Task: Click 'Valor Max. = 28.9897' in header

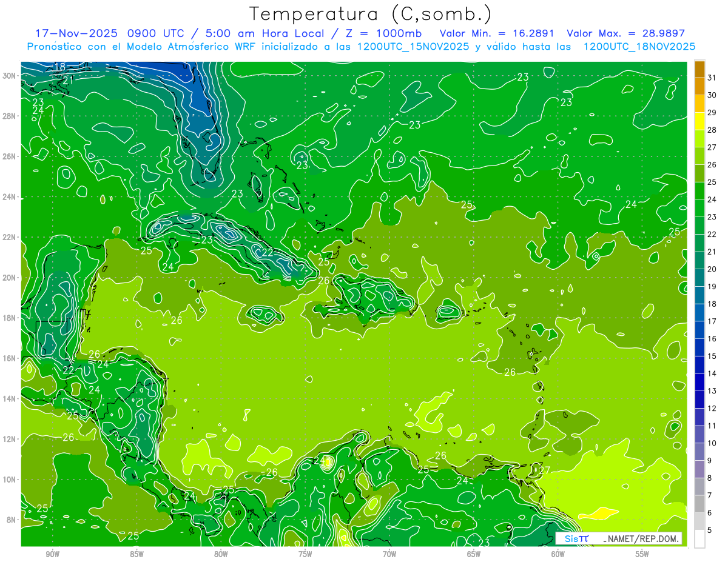Action: pyautogui.click(x=625, y=33)
